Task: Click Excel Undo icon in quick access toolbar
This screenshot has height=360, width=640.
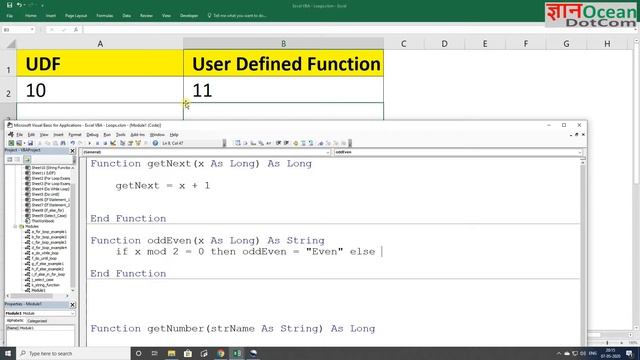Action: [19, 5]
